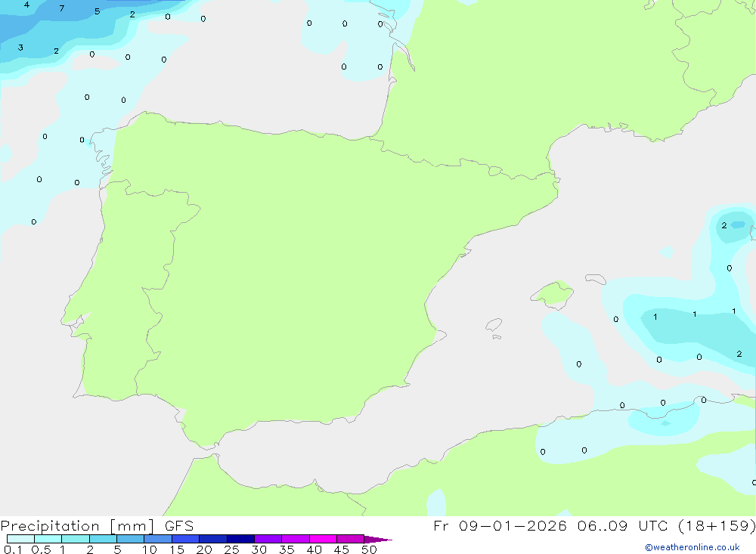This screenshot has height=554, width=756.
Task: Select the dark blue legend swatch between 20 and 25
Action: pyautogui.click(x=213, y=539)
